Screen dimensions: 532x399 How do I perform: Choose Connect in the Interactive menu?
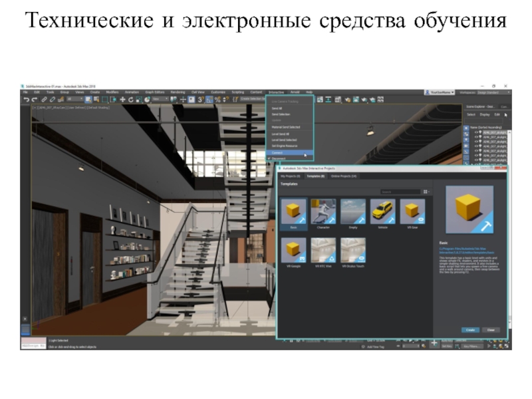[x=277, y=152]
